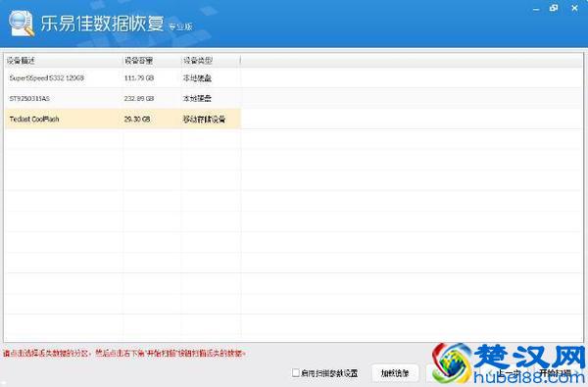Select the ST9250315AS disk row

[x=122, y=98]
